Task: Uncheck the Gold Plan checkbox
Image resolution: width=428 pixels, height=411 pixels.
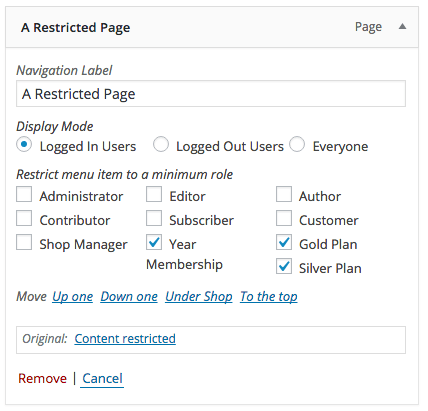Action: click(x=284, y=242)
